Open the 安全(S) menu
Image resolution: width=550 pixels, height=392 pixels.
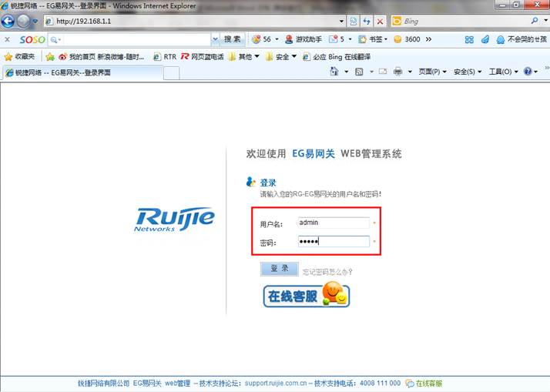(x=468, y=72)
